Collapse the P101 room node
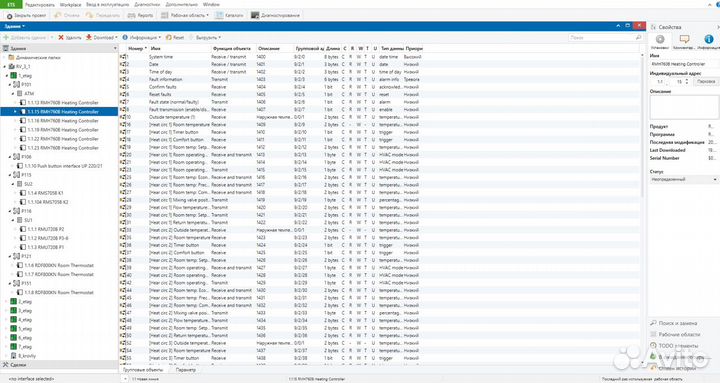720x383 pixels. [10, 85]
